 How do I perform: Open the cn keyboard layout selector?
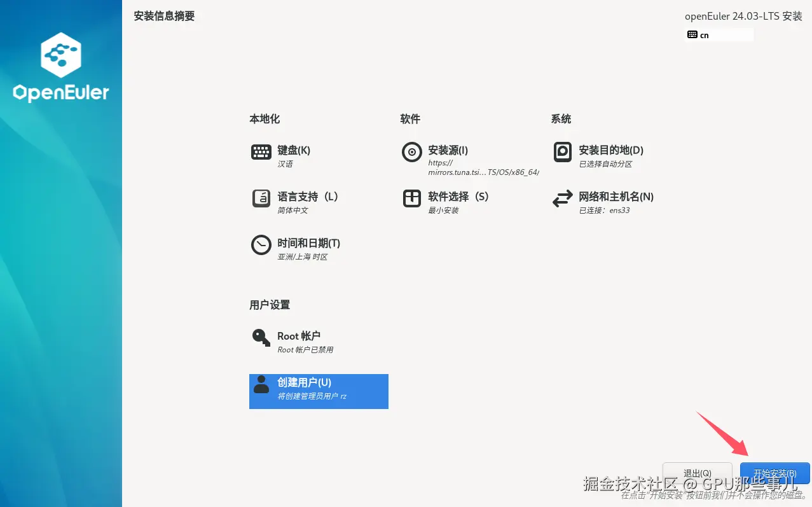coord(719,35)
